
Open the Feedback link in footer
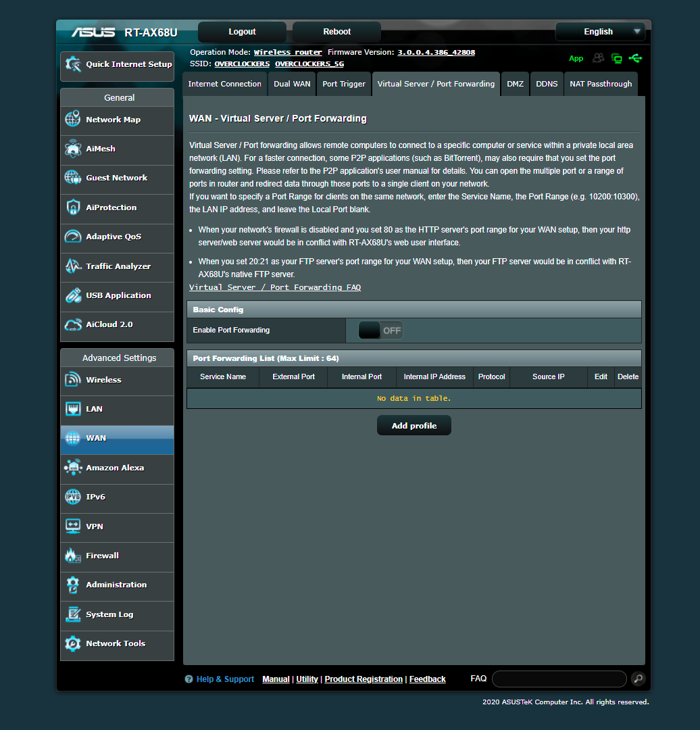tap(427, 679)
